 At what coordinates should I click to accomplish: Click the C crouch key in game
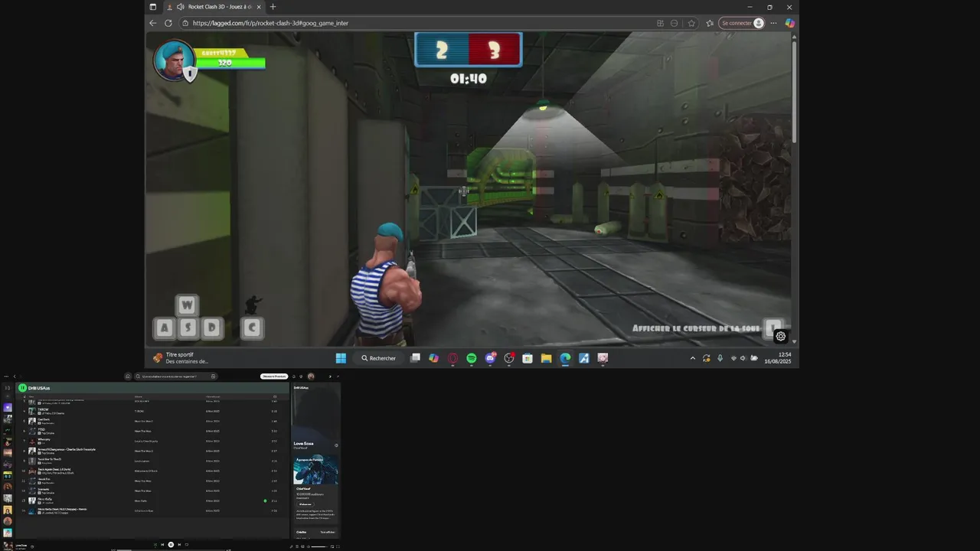point(252,328)
